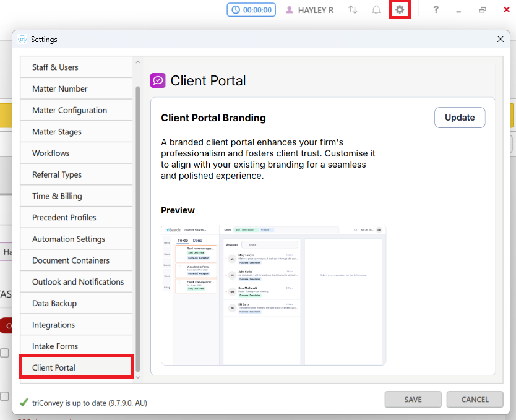
Task: Click the green up-to-date checkmark icon
Action: point(24,402)
